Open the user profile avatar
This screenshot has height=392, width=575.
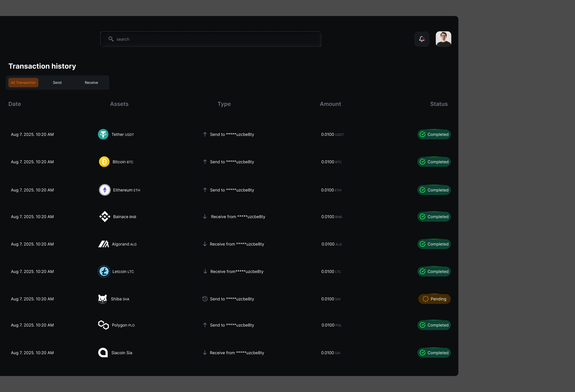(443, 39)
